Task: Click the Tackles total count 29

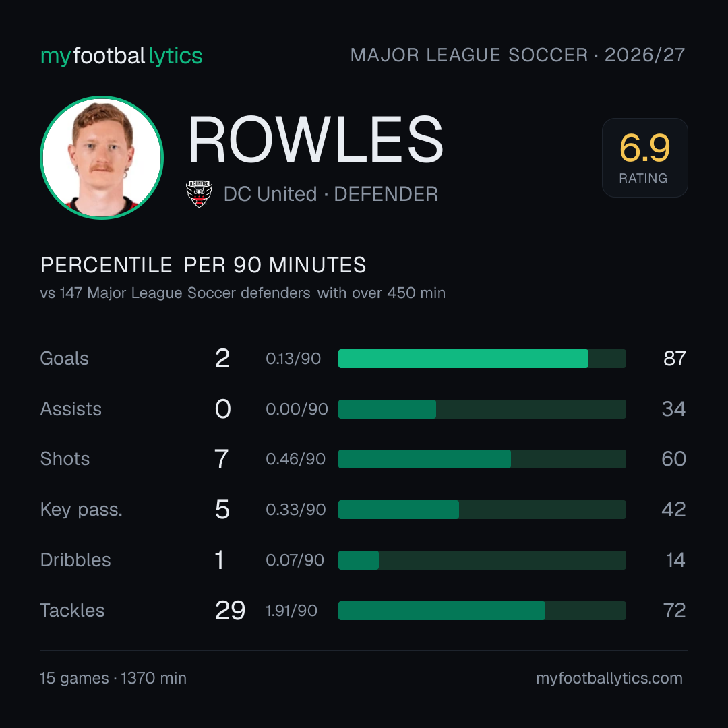Action: coord(230,611)
